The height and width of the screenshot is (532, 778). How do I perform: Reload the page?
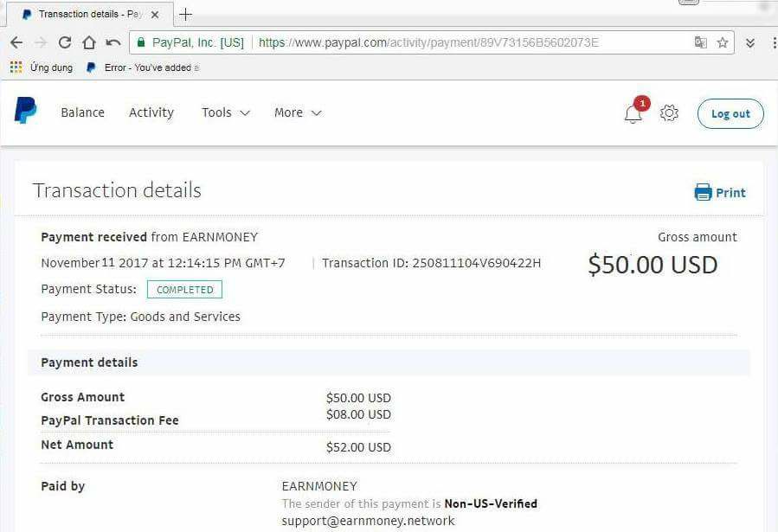pos(64,42)
